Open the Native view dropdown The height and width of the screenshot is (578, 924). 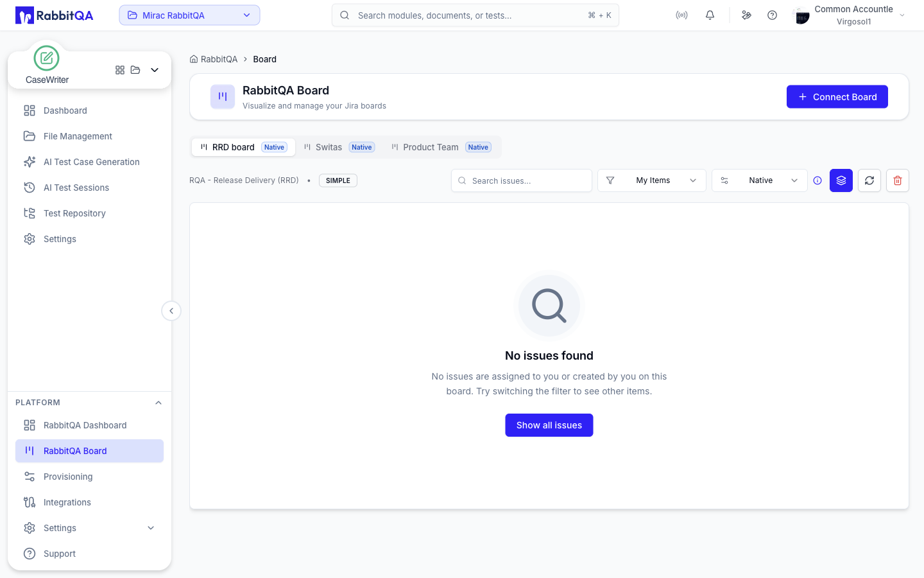(x=760, y=180)
